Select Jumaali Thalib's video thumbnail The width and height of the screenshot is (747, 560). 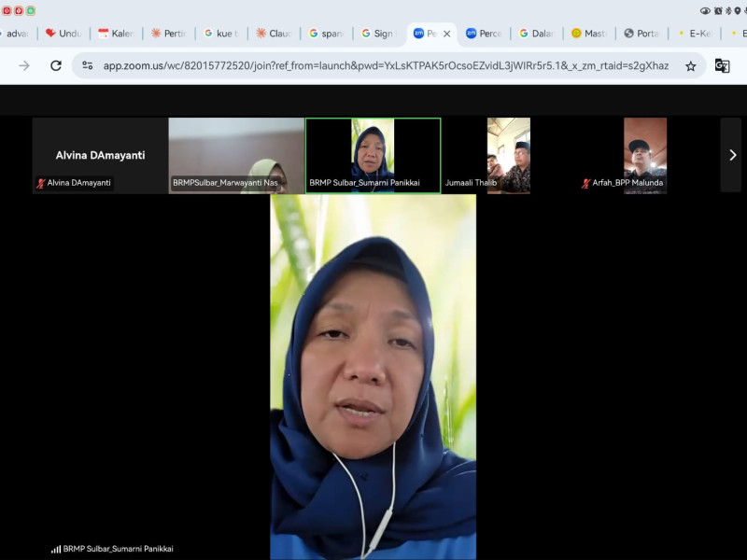[x=508, y=149]
